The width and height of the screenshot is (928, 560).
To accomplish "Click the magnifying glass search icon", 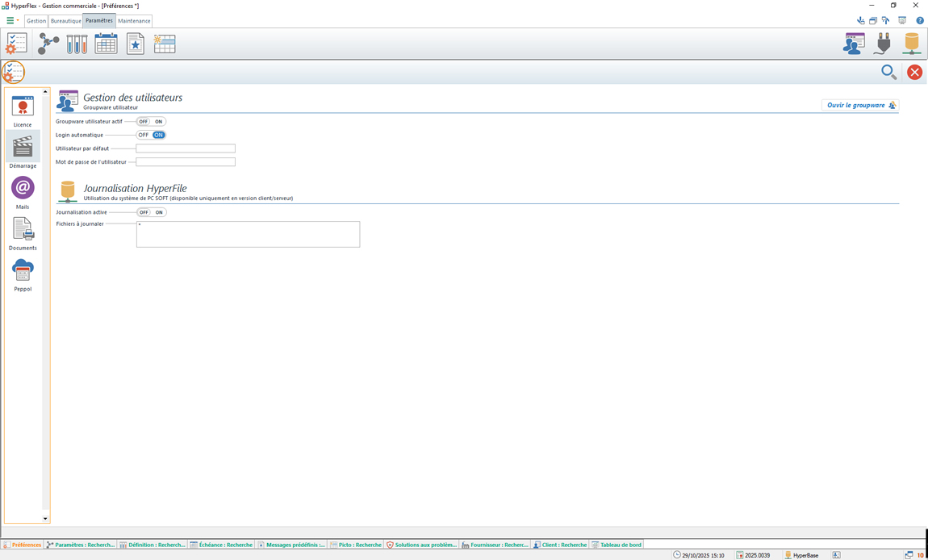I will pos(888,72).
